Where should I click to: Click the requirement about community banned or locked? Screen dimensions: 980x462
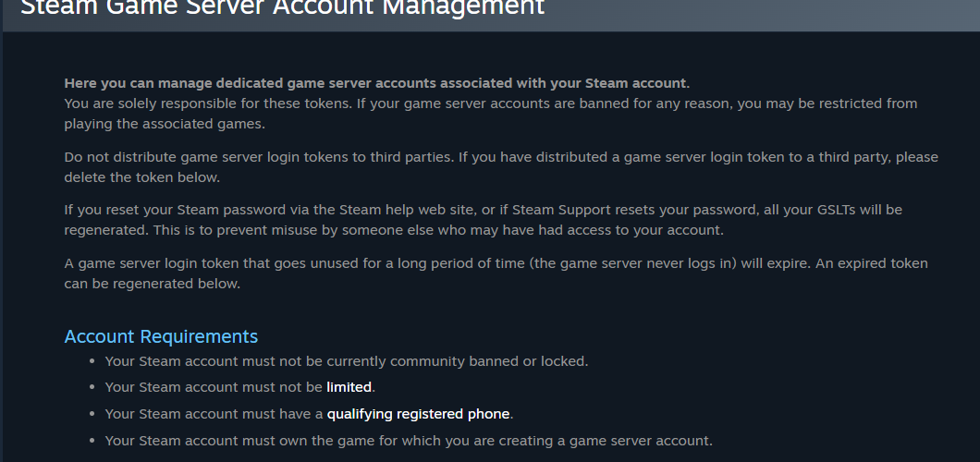(347, 361)
